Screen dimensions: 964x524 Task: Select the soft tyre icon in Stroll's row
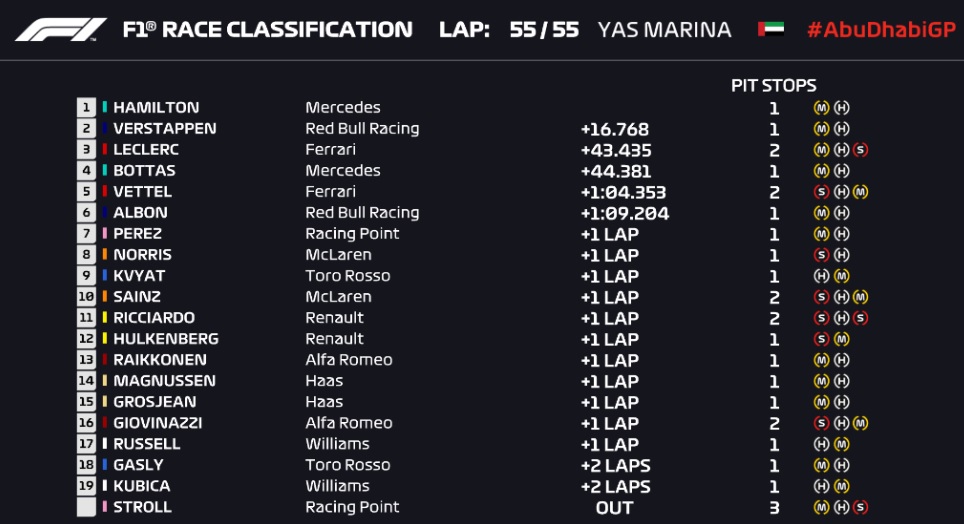(x=861, y=507)
